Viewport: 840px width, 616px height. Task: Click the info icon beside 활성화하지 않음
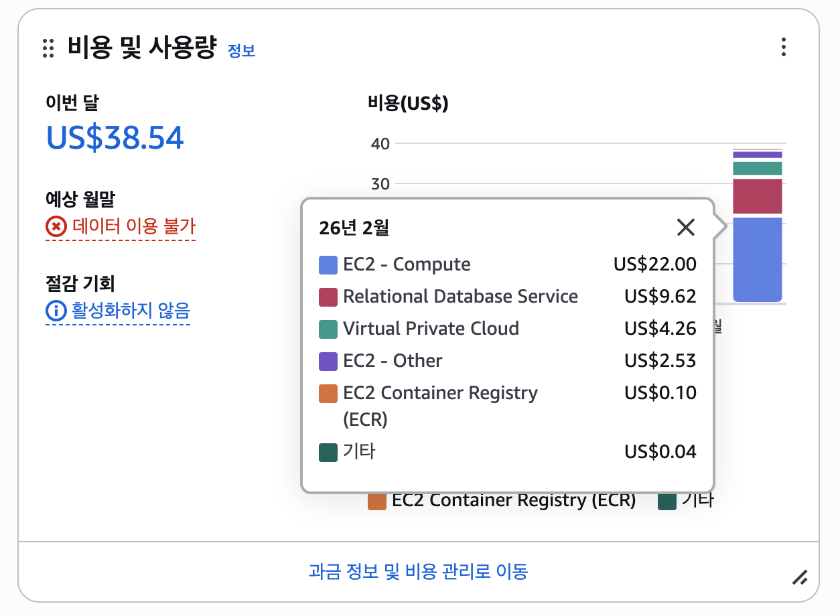pos(56,311)
